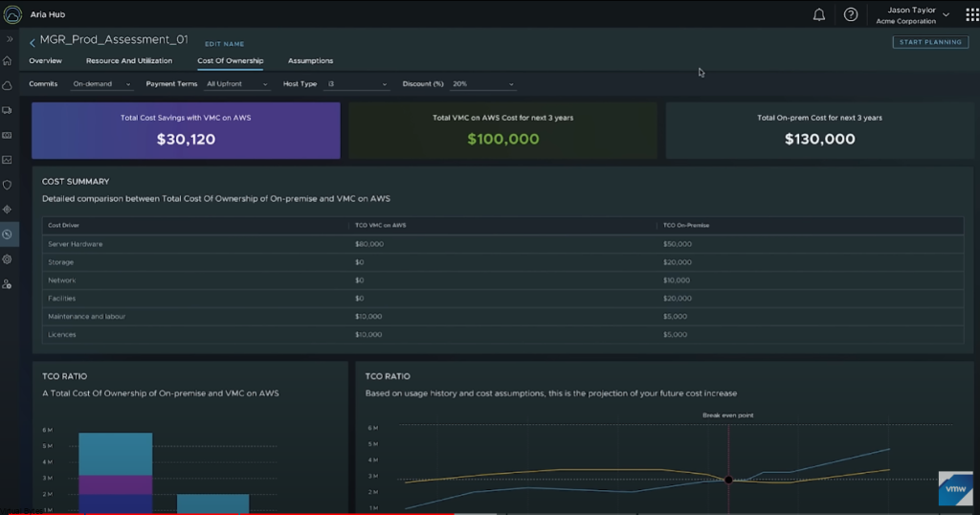Switch to Resource And Utilization tab
980x515 pixels.
(x=129, y=60)
